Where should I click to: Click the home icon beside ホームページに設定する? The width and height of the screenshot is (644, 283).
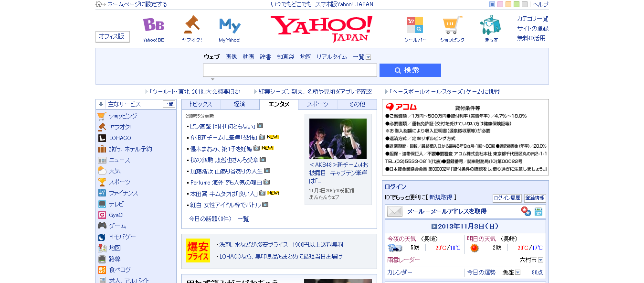coord(99,4)
